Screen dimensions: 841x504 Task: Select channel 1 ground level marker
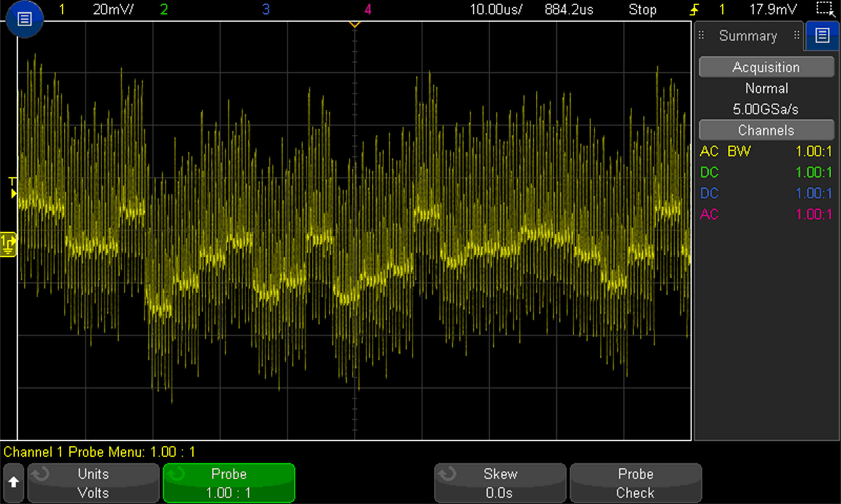click(8, 244)
